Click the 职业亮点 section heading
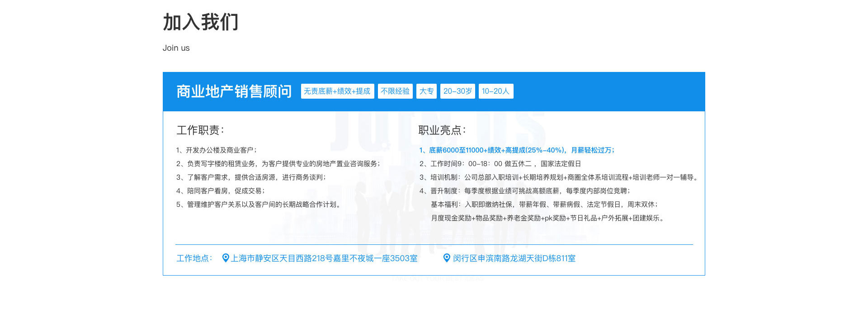The image size is (868, 310). [x=442, y=130]
